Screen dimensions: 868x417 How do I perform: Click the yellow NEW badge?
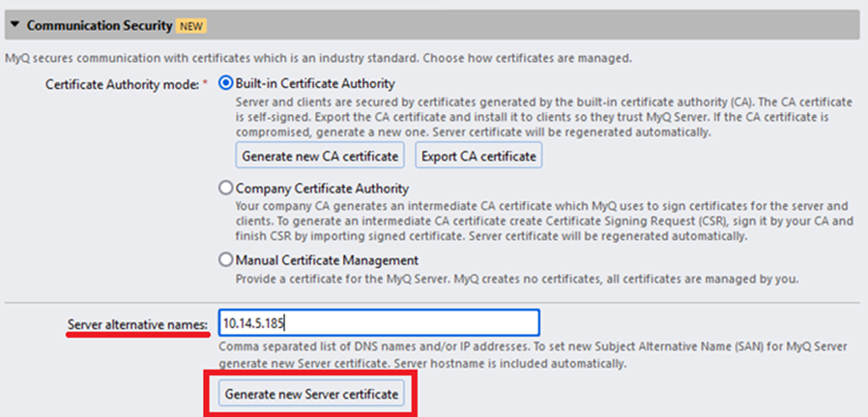(x=192, y=25)
